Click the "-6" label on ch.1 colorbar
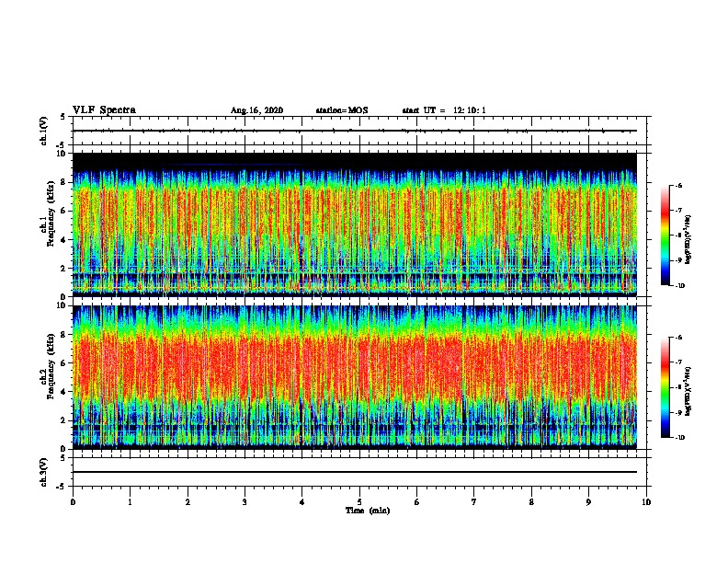 [678, 186]
